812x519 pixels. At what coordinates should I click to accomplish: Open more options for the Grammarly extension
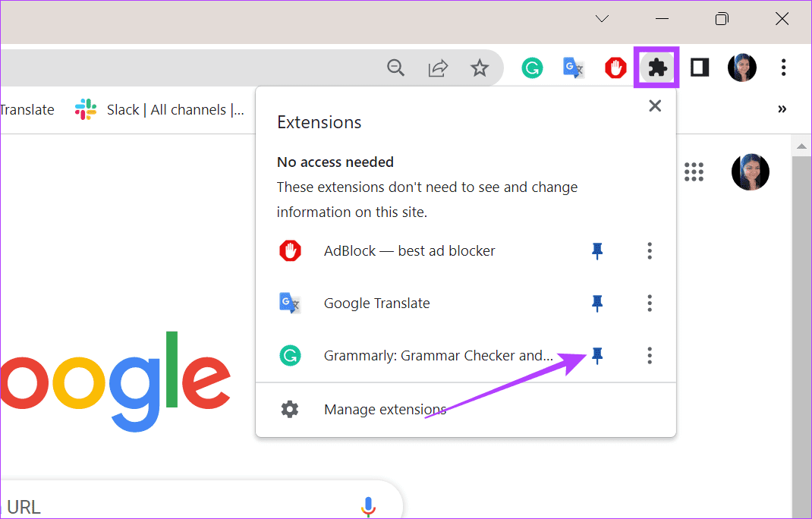point(650,355)
